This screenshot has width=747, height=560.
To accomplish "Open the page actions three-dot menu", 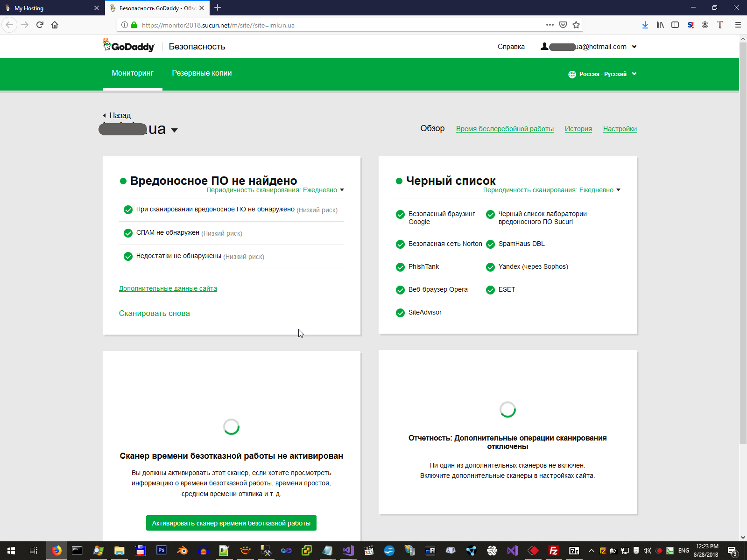I will point(550,25).
